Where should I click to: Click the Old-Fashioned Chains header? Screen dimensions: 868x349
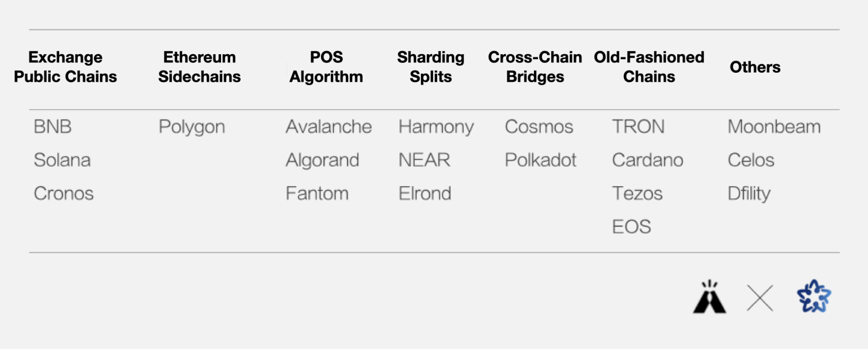(649, 67)
